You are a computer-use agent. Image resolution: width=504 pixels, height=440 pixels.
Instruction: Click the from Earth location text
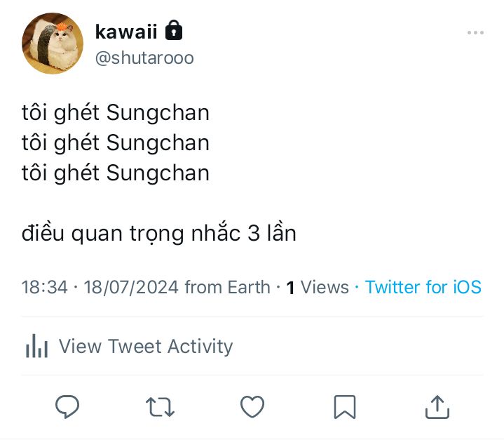tap(227, 287)
